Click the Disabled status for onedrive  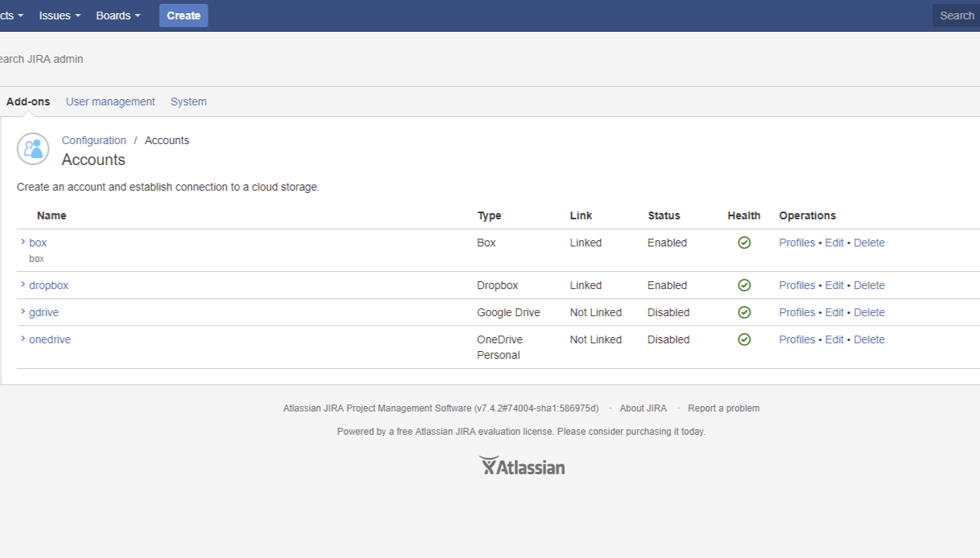point(669,339)
